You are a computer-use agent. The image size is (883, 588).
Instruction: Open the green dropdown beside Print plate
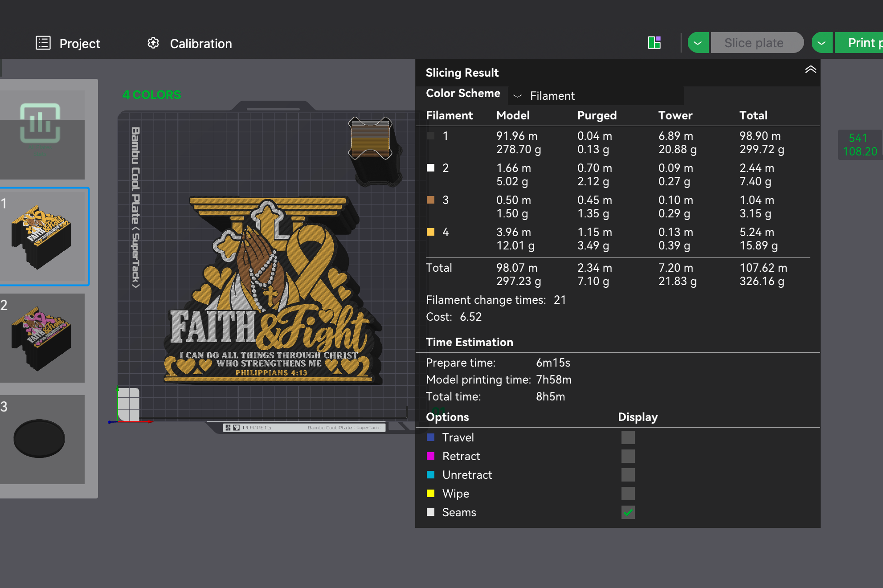click(x=822, y=43)
